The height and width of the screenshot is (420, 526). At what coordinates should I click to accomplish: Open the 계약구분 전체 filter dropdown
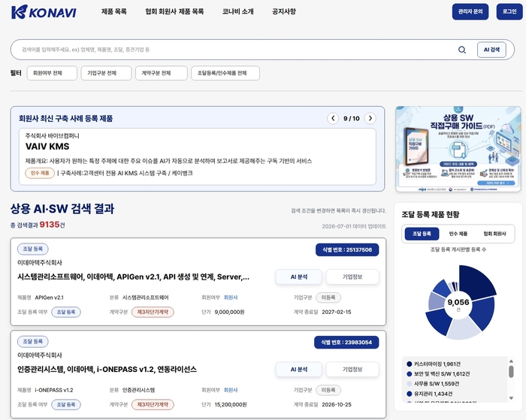point(162,73)
